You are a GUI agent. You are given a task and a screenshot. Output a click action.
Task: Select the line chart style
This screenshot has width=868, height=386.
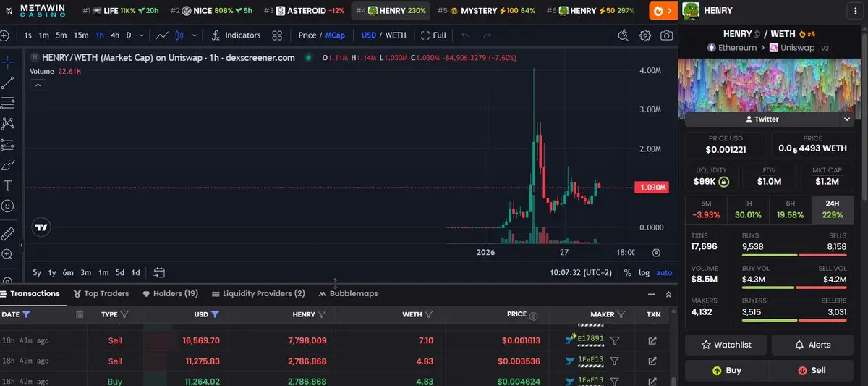[162, 35]
